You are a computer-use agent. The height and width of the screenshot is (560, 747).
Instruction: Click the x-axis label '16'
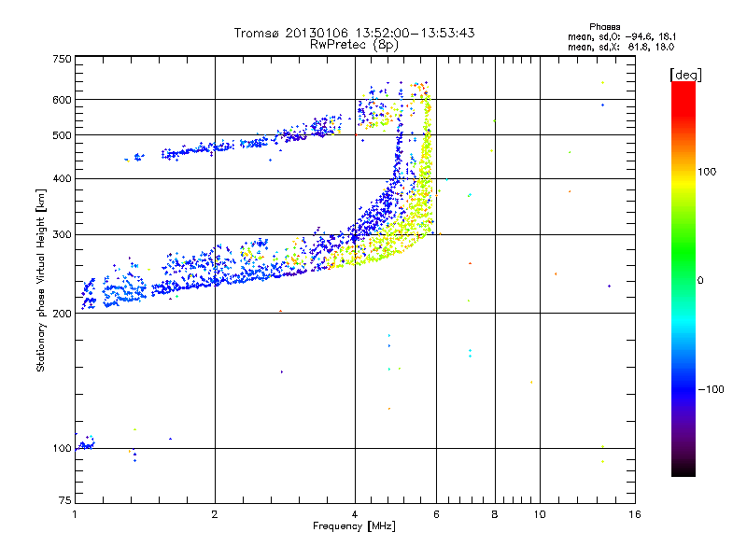[635, 514]
